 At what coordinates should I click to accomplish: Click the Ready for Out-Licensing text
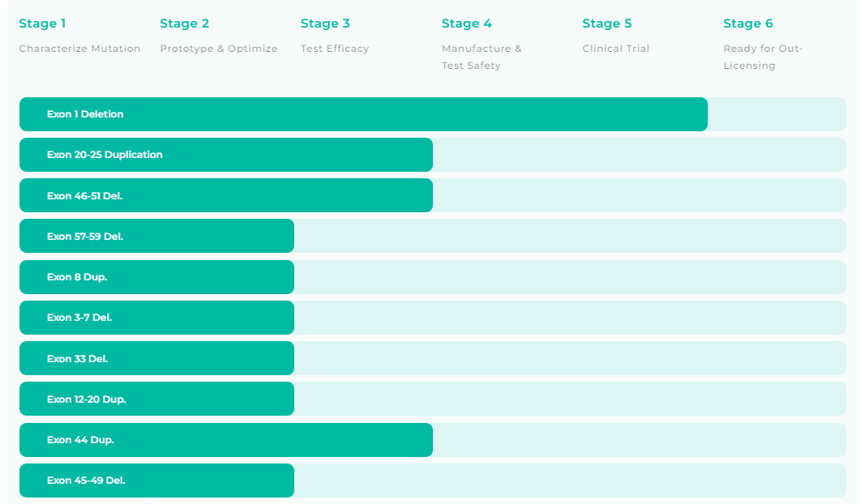click(x=762, y=57)
